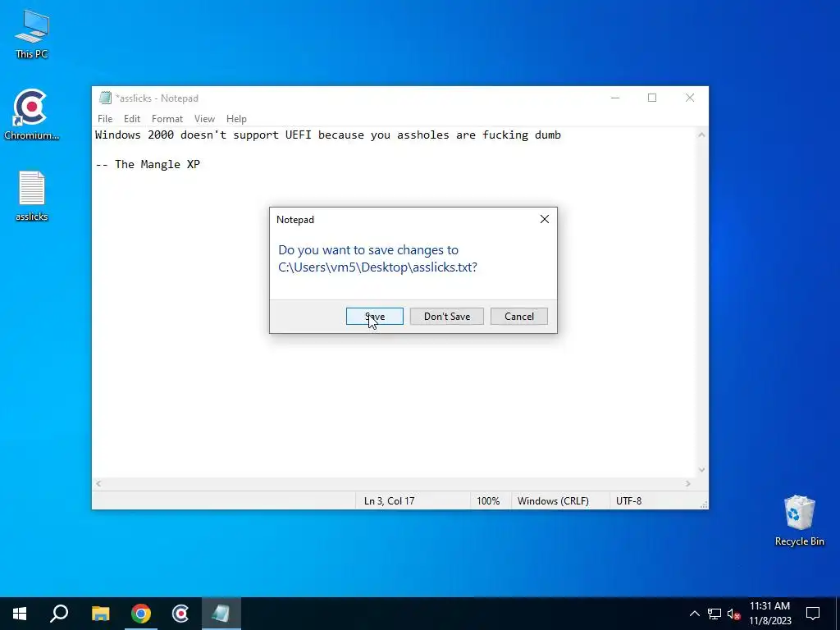
Task: Open taskbar search magnifier
Action: (x=59, y=614)
